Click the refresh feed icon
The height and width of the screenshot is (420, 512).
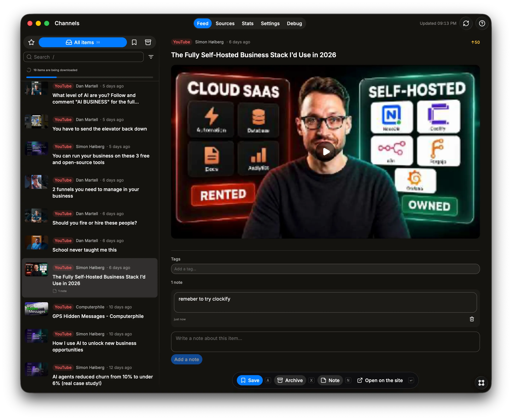pyautogui.click(x=466, y=24)
